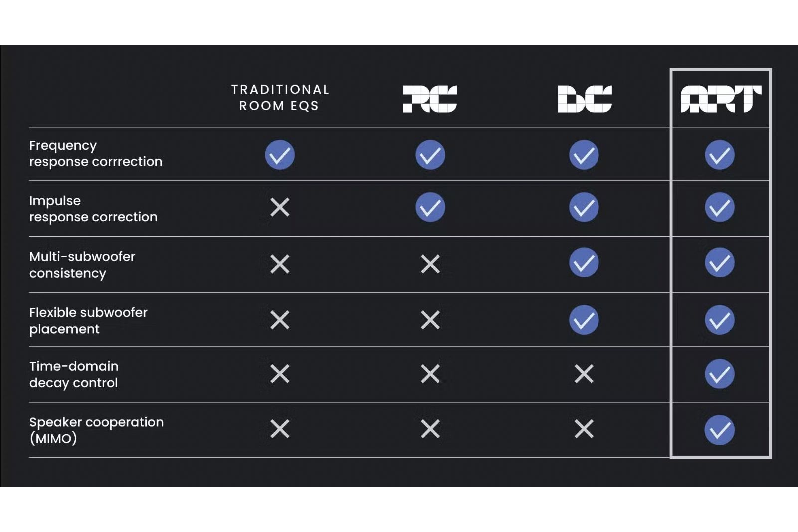Click DC flexible subwoofer placement checkmark

point(584,320)
